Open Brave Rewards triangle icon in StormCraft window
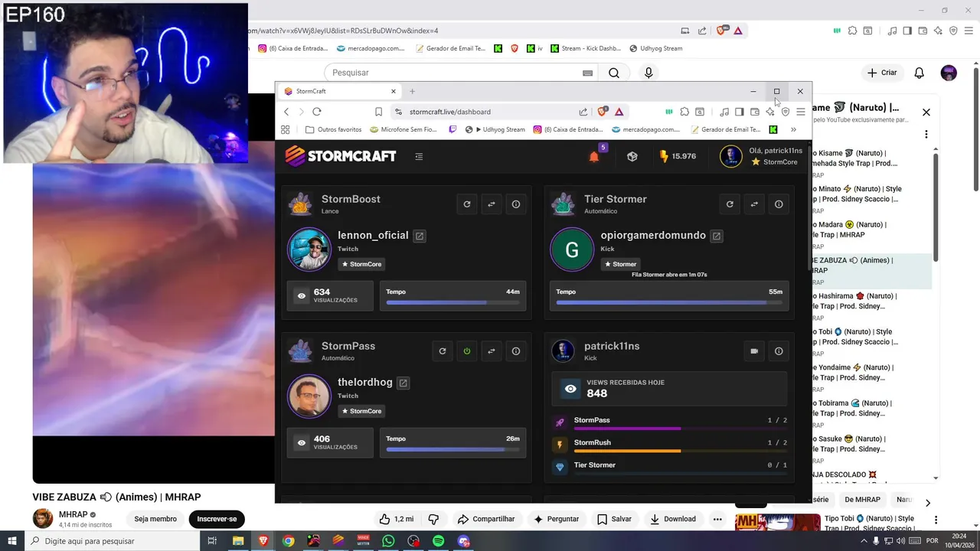The height and width of the screenshot is (551, 980). tap(619, 112)
